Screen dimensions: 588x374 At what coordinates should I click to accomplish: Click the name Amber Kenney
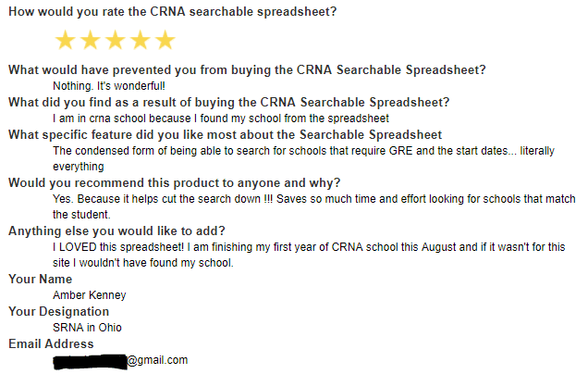point(90,295)
